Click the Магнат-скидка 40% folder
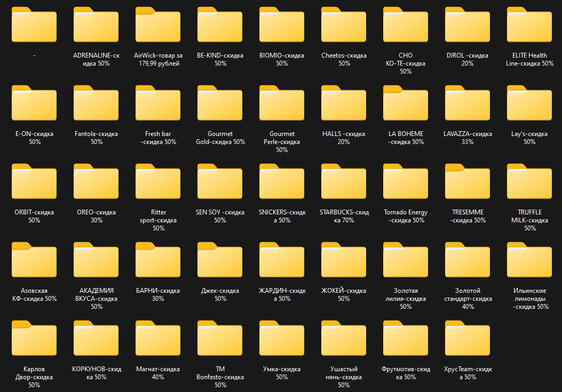This screenshot has width=562, height=392. pyautogui.click(x=158, y=338)
